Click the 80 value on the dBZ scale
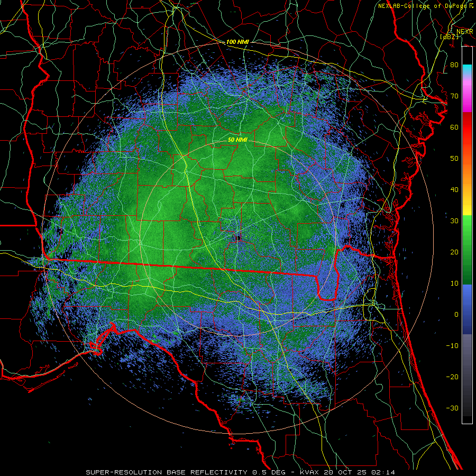The height and width of the screenshot is (476, 476). [454, 65]
